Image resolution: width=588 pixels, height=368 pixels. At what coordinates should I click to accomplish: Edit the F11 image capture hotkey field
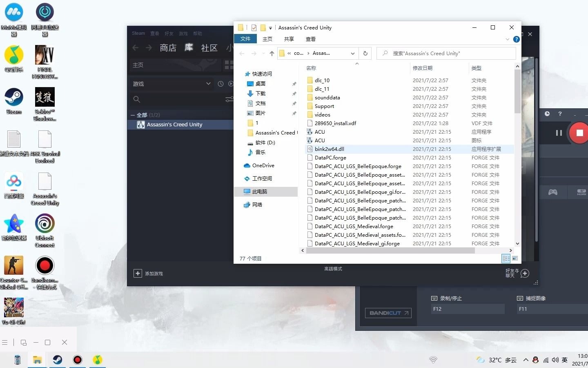[552, 309]
